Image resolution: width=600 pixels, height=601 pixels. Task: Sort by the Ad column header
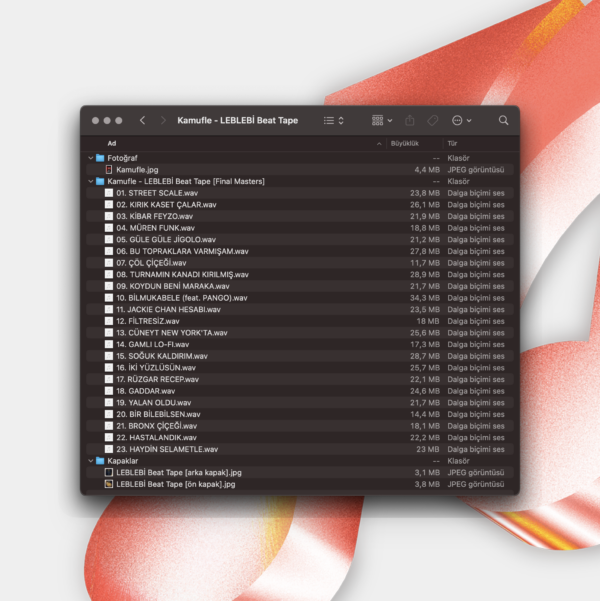[112, 143]
